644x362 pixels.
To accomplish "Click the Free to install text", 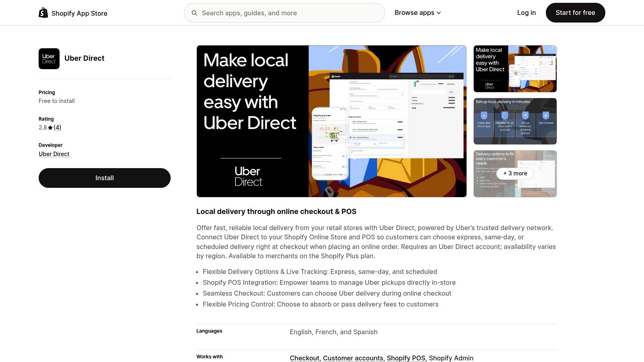I will [57, 101].
